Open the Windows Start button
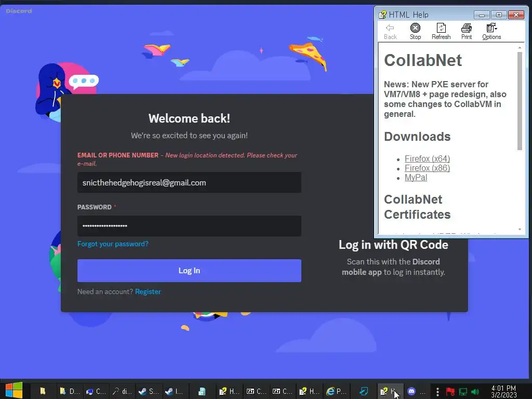The image size is (532, 399). point(14,391)
